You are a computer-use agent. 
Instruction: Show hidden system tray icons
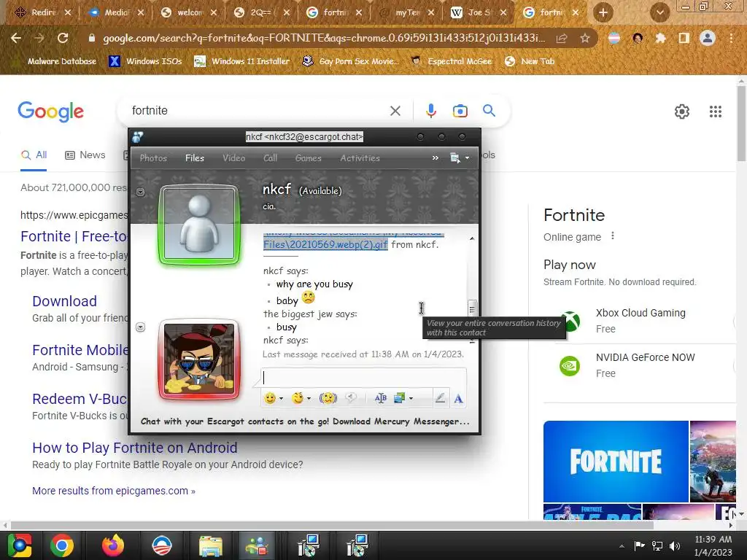point(622,545)
